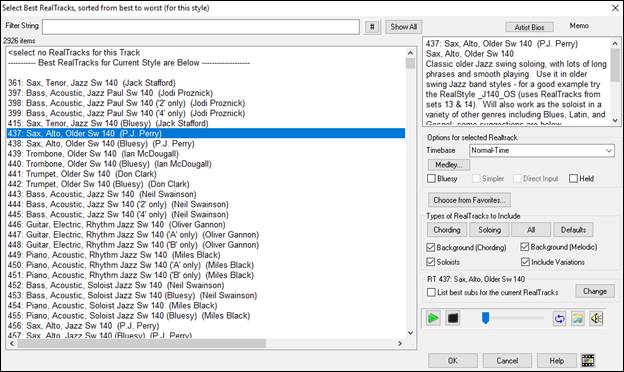
Task: Click the Medley... button
Action: (x=448, y=165)
